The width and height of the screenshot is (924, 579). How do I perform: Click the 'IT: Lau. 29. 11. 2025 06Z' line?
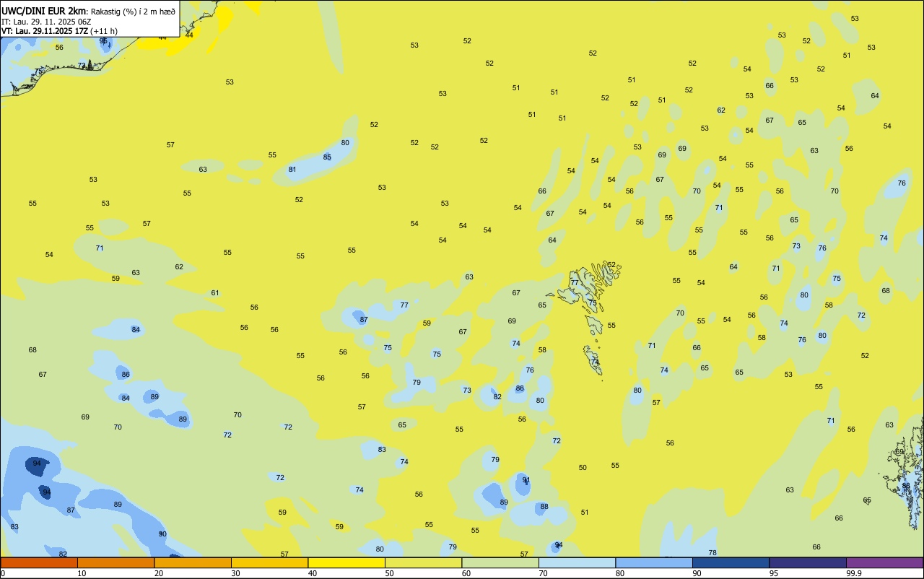(x=46, y=22)
